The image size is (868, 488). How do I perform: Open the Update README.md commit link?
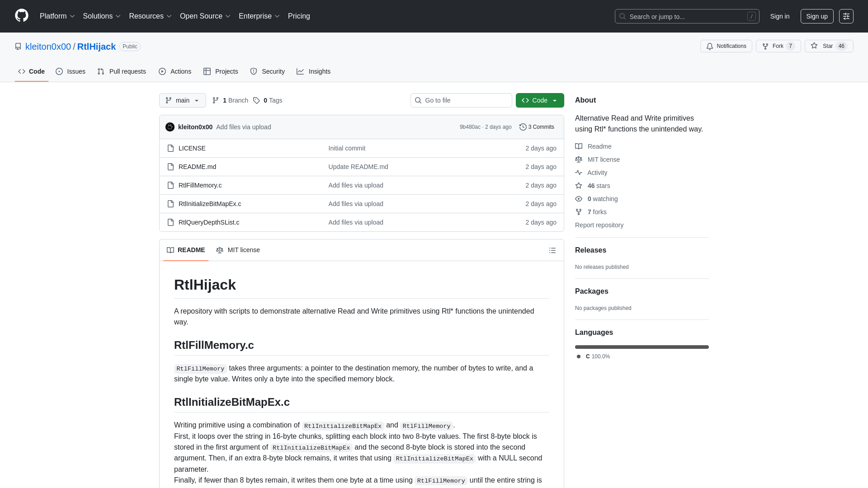[x=359, y=167]
